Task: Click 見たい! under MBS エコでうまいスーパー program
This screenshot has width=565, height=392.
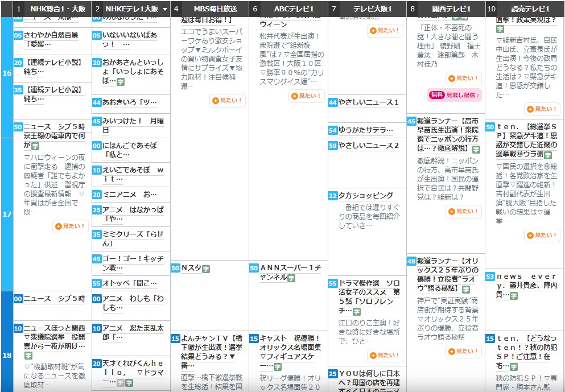Action: pos(228,101)
